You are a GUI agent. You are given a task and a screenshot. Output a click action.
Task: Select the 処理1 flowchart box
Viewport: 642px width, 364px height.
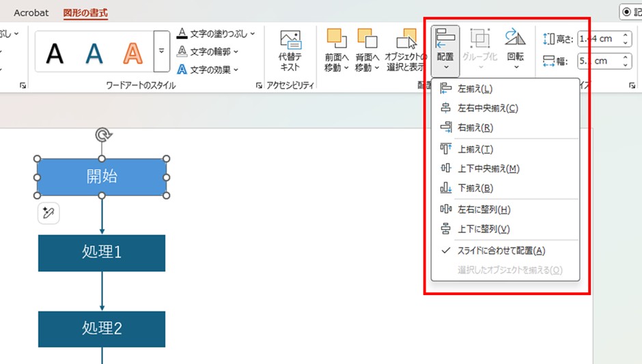coord(102,252)
